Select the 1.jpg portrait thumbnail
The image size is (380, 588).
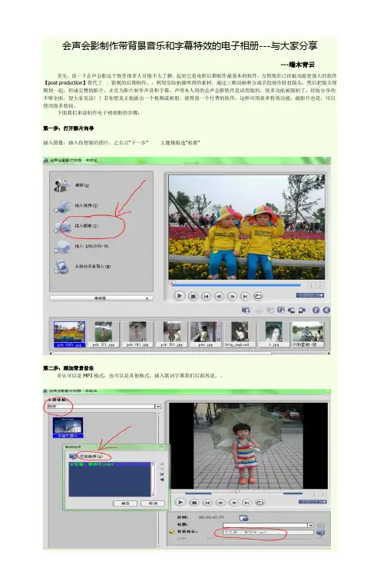coord(273,334)
